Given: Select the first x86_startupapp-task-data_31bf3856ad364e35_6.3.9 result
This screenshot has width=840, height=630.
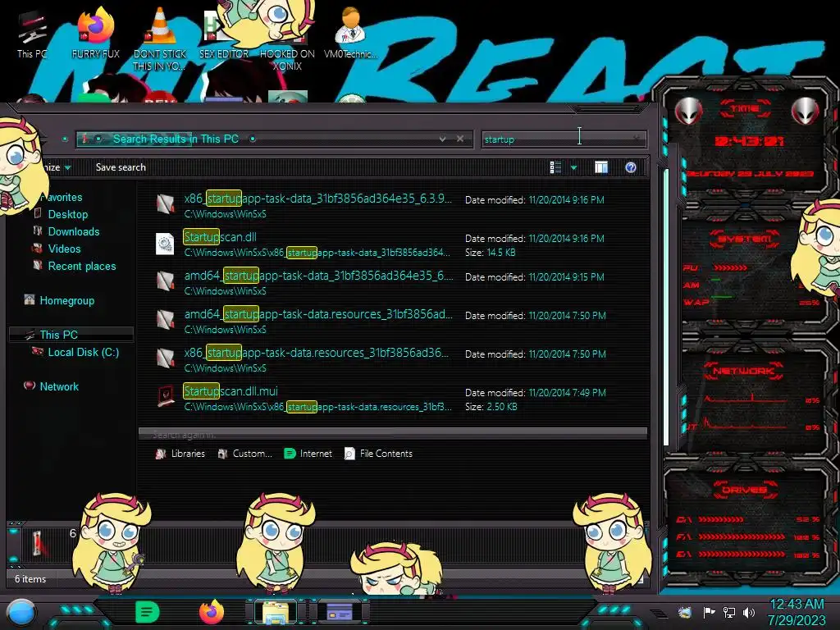Looking at the screenshot, I should [x=381, y=206].
